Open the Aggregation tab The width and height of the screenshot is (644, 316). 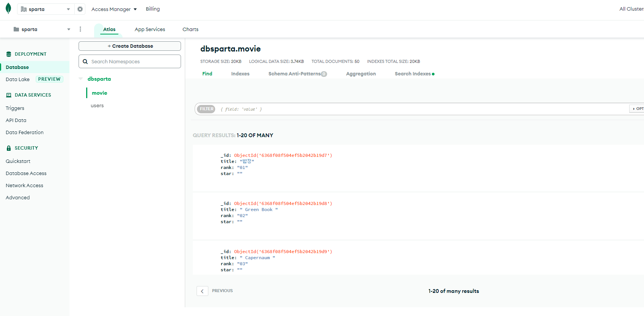(x=361, y=74)
